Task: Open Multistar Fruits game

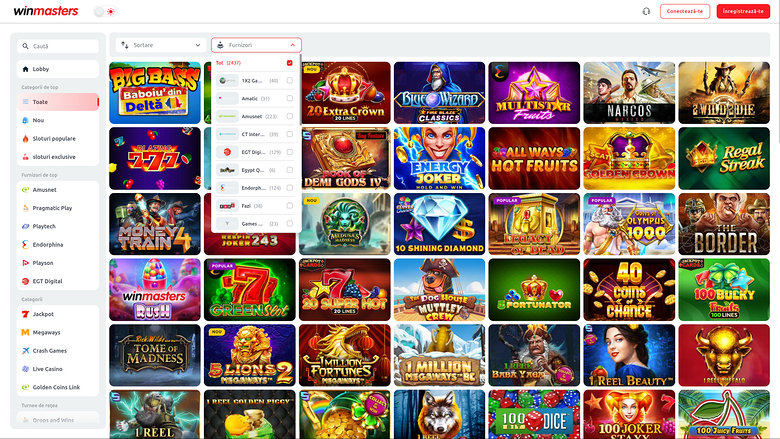Action: click(534, 93)
